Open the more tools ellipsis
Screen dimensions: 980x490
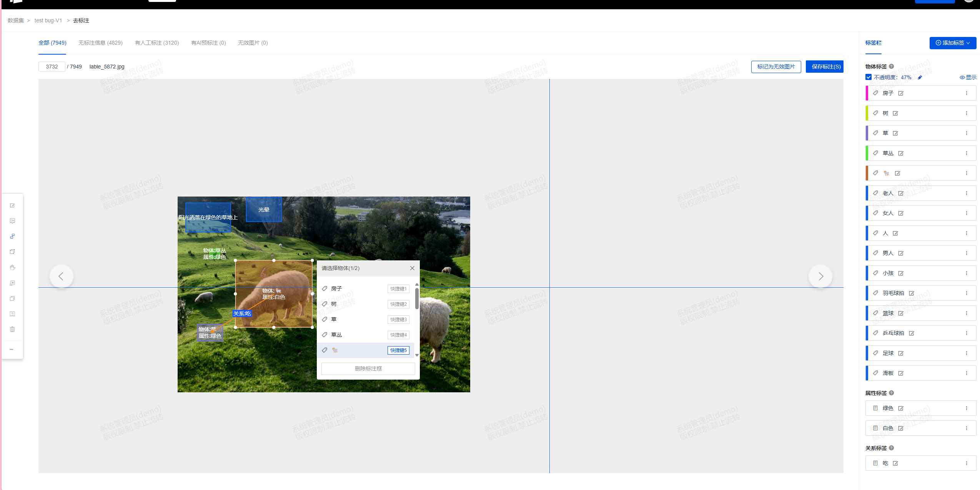click(12, 349)
